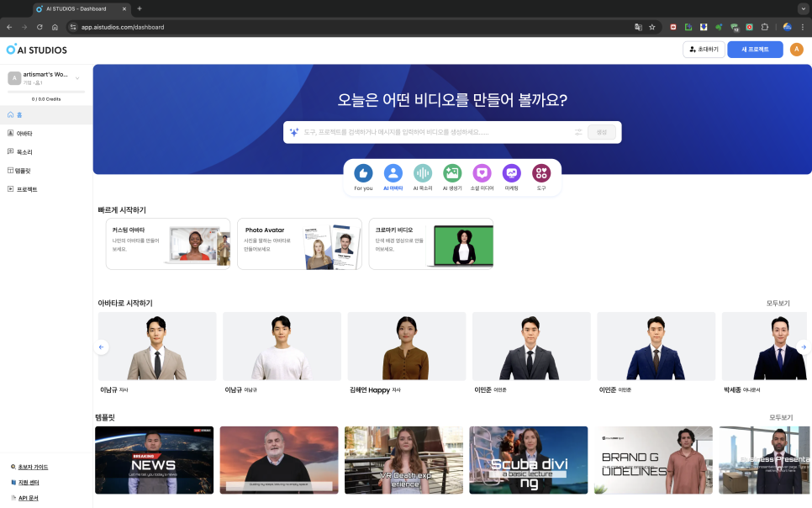The width and height of the screenshot is (812, 508).
Task: Click 모두보기 for avatars section
Action: coord(778,304)
